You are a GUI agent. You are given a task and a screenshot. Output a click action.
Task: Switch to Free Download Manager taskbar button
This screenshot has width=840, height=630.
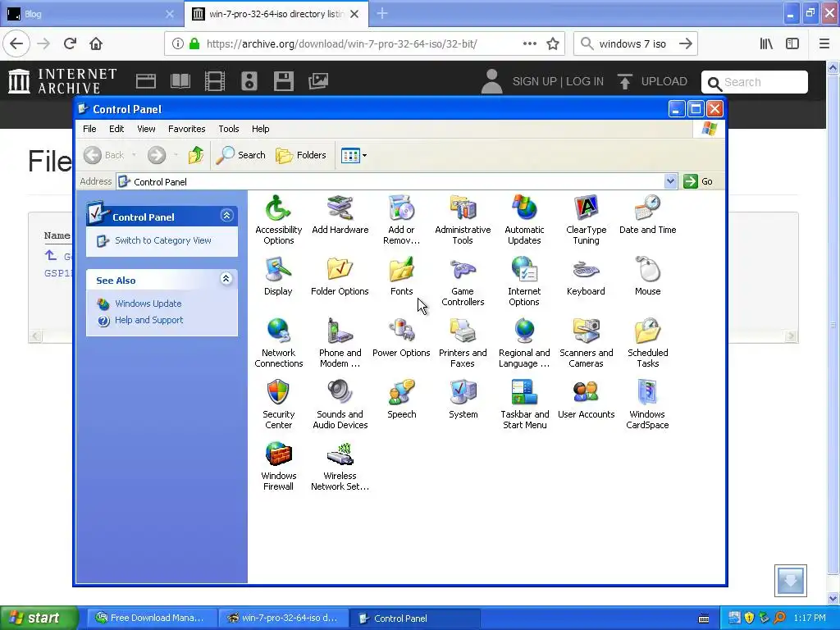click(152, 618)
